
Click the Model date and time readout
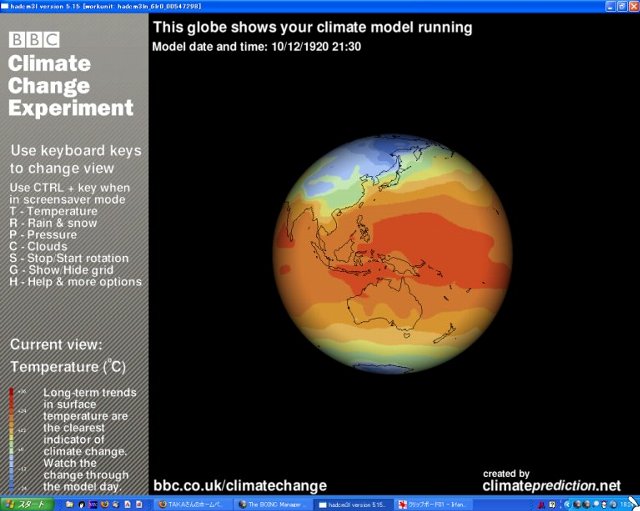256,47
